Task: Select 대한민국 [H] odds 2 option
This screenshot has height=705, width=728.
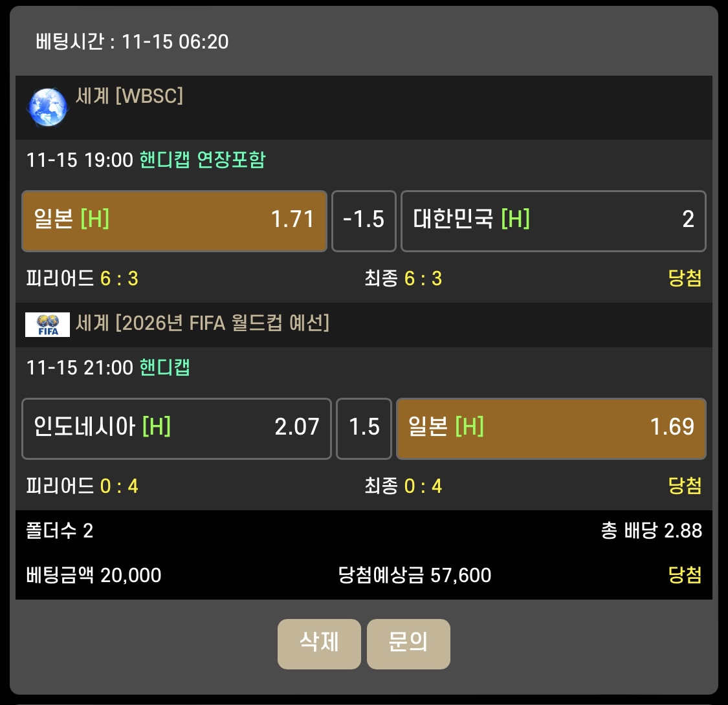Action: (x=553, y=221)
